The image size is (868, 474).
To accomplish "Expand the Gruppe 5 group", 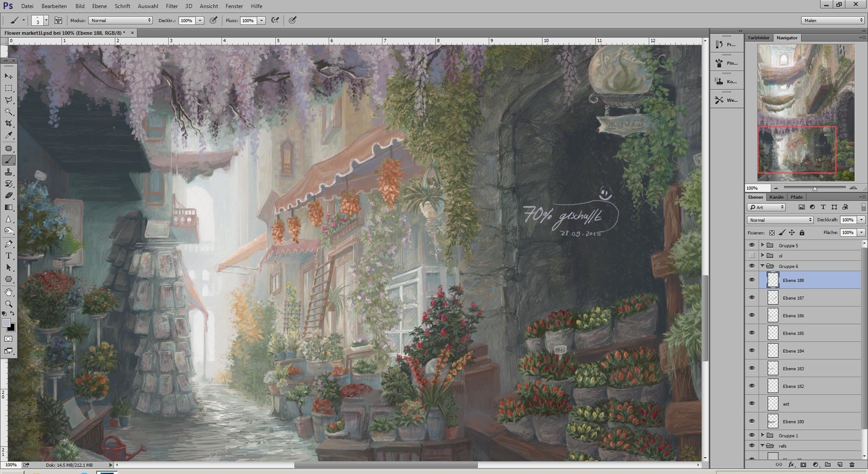I will (762, 245).
